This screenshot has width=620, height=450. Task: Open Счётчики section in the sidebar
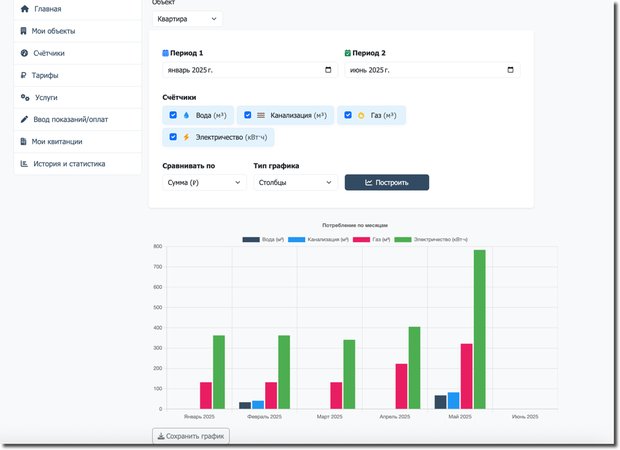pos(78,53)
